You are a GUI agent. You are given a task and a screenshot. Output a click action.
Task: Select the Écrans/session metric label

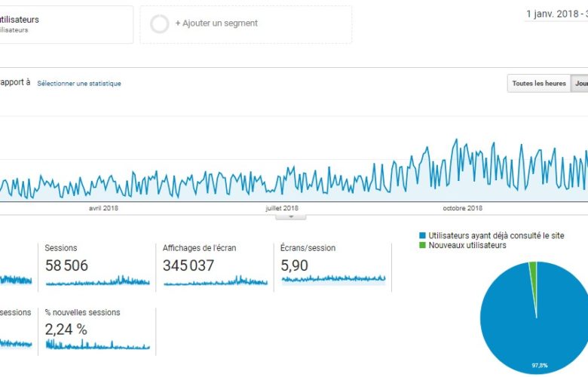pos(308,248)
